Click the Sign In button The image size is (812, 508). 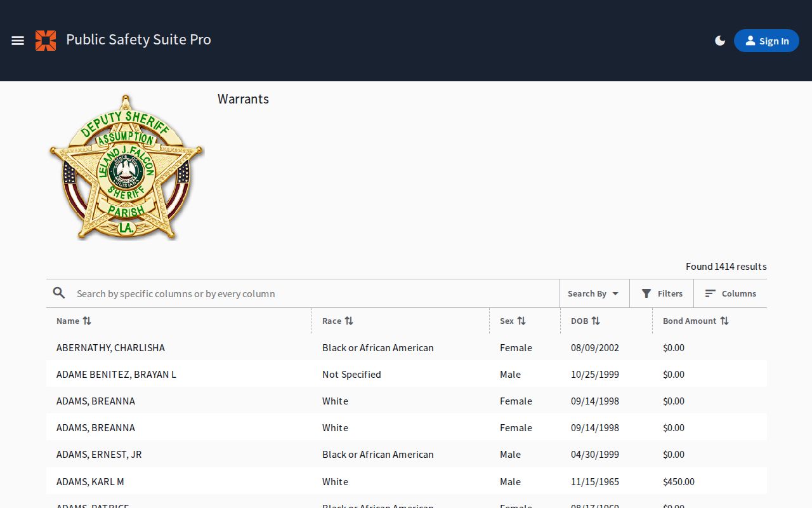click(766, 41)
